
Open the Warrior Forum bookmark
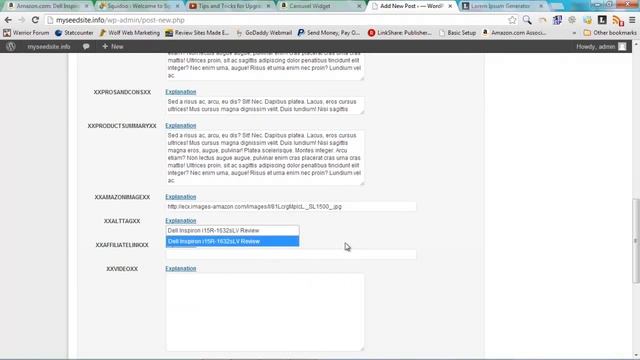(26, 33)
